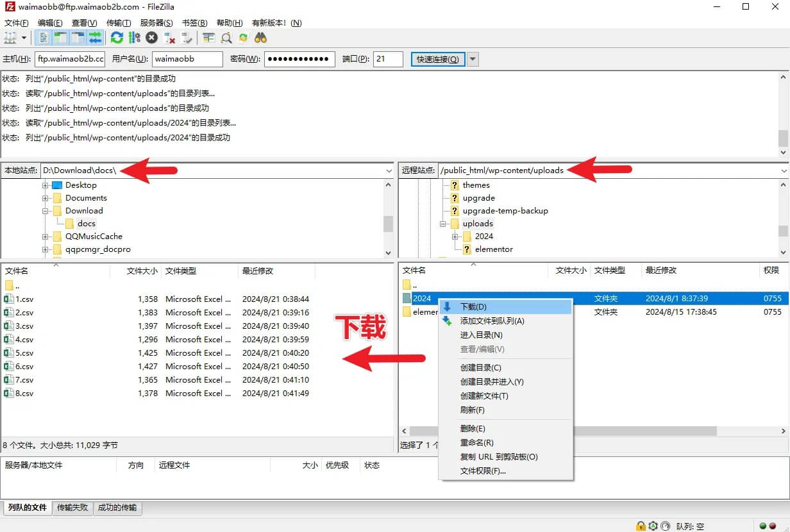Open the 文件(F) menu
The width and height of the screenshot is (790, 532).
pos(16,22)
